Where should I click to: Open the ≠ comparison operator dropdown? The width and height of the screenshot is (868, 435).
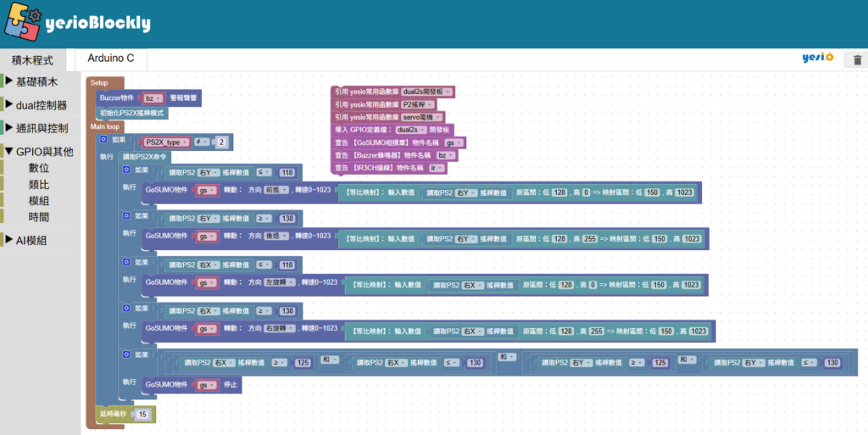tap(201, 142)
